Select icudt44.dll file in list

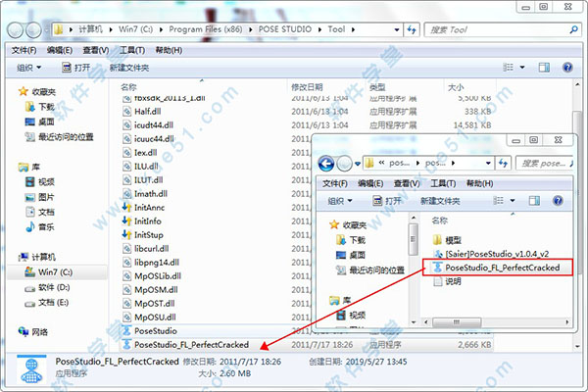click(154, 124)
